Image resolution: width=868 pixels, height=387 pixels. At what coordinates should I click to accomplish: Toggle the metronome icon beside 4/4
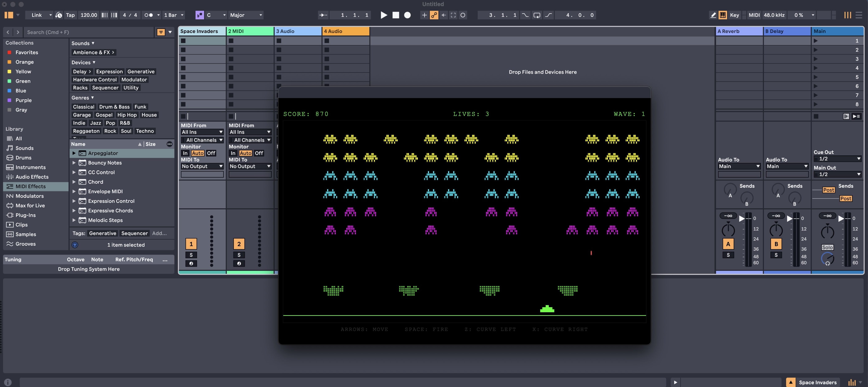coord(149,15)
